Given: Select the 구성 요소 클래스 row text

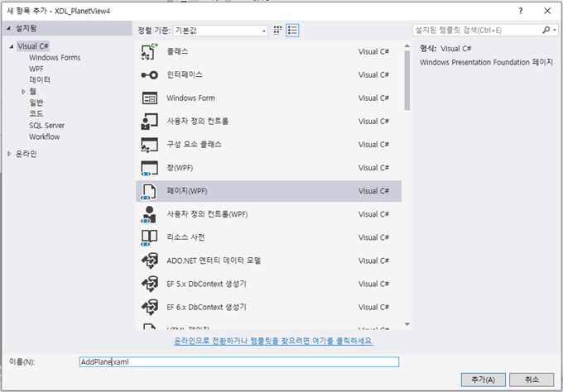Looking at the screenshot, I should click(194, 145).
